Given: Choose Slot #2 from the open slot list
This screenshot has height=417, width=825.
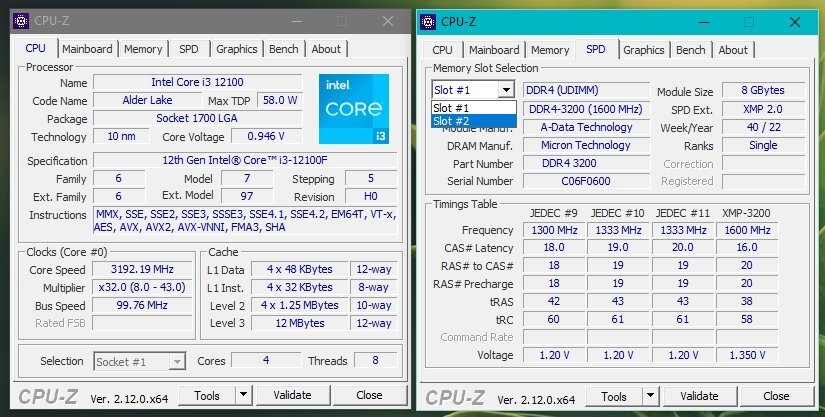Looking at the screenshot, I should [x=474, y=121].
